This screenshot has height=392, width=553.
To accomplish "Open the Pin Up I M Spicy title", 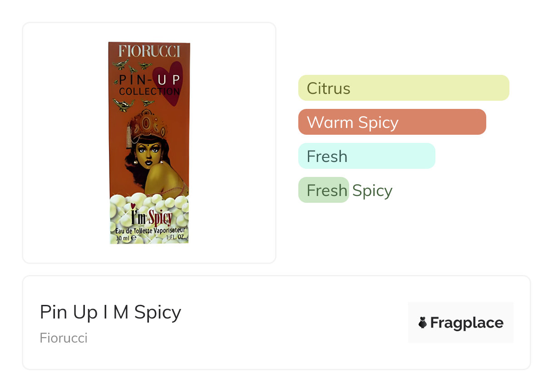I will (x=110, y=312).
